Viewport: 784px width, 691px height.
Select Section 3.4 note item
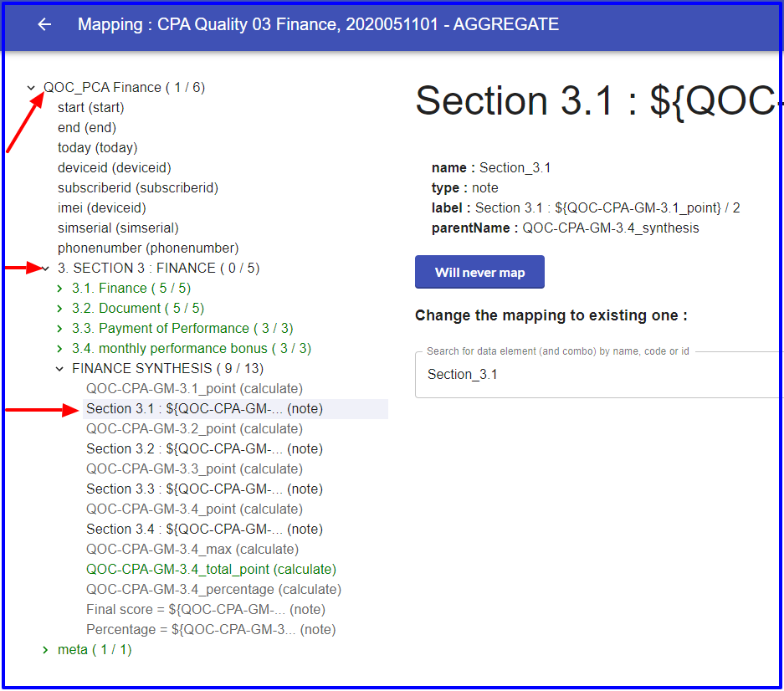tap(204, 529)
